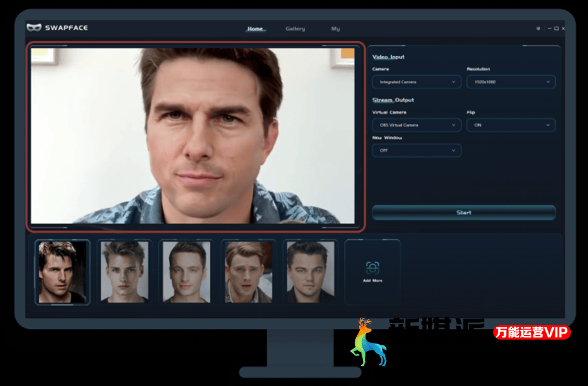The image size is (588, 386).
Task: Click the live camera preview window
Action: [x=195, y=136]
